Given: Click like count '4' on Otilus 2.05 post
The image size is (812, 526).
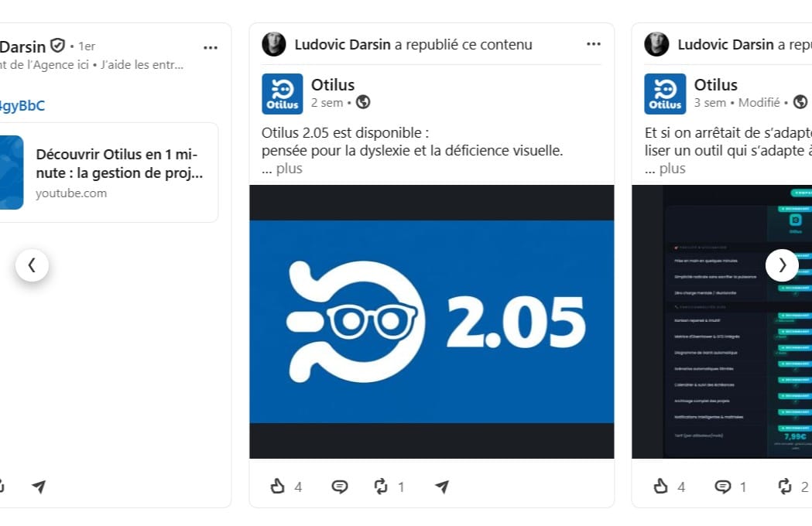Looking at the screenshot, I should [x=298, y=487].
